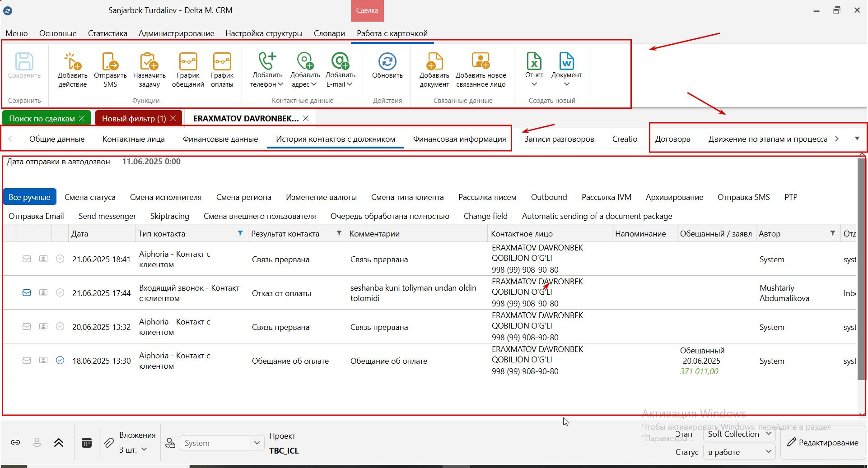Click Отправить SMS ribbon icon
The image size is (868, 468).
[110, 61]
